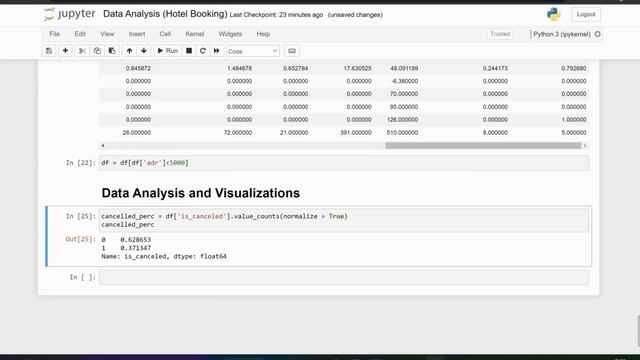Image resolution: width=640 pixels, height=360 pixels.
Task: Click the page vertical scrollbar thumb
Action: (x=638, y=330)
